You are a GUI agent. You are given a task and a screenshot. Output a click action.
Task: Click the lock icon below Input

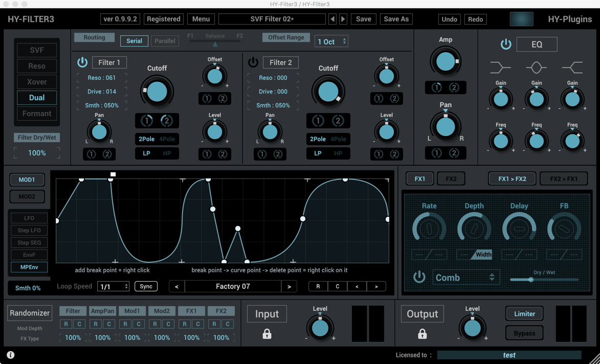(266, 333)
